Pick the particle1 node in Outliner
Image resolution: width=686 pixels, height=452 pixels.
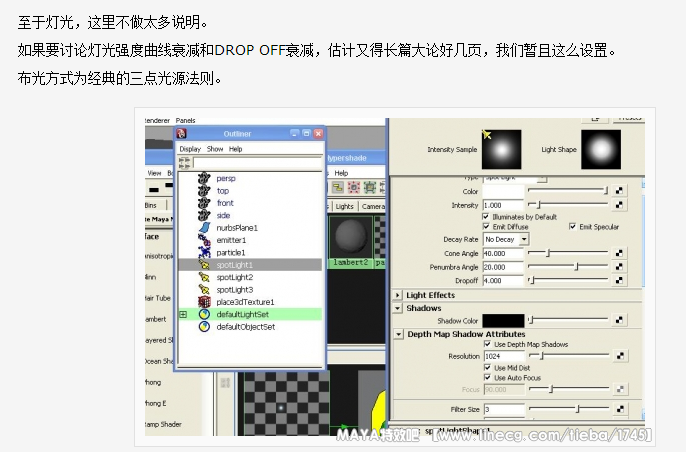tap(231, 253)
